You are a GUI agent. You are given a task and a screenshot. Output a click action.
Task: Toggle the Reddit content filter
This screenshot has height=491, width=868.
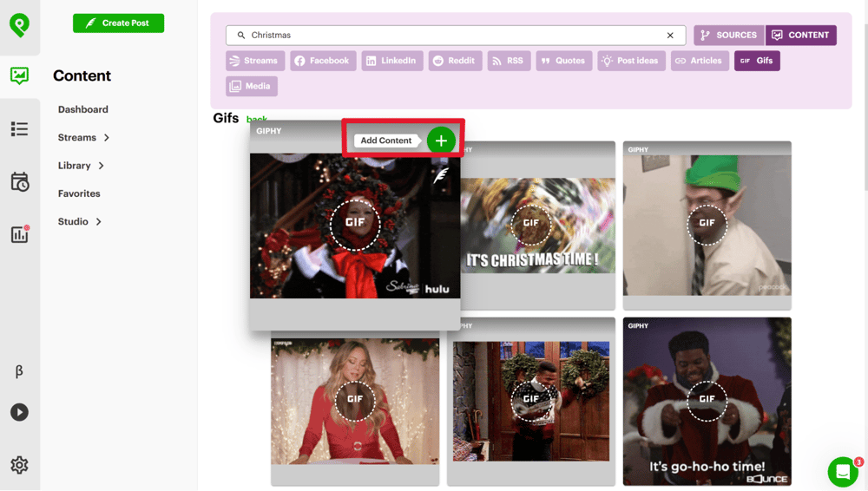click(455, 61)
